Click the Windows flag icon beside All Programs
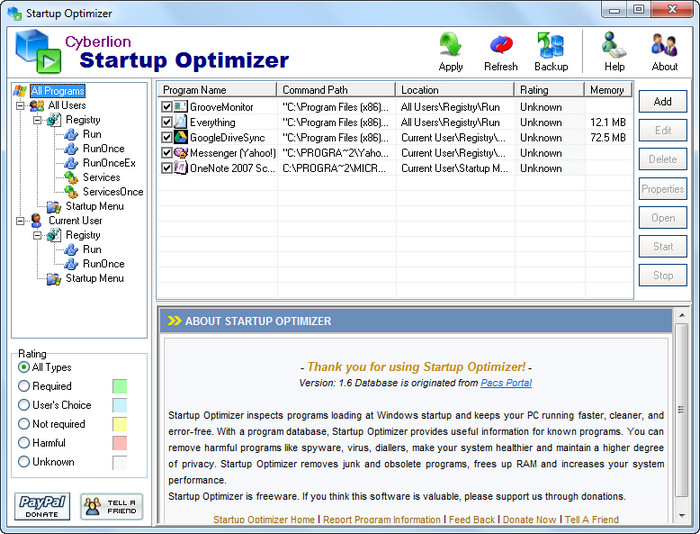700x534 pixels. [x=20, y=91]
